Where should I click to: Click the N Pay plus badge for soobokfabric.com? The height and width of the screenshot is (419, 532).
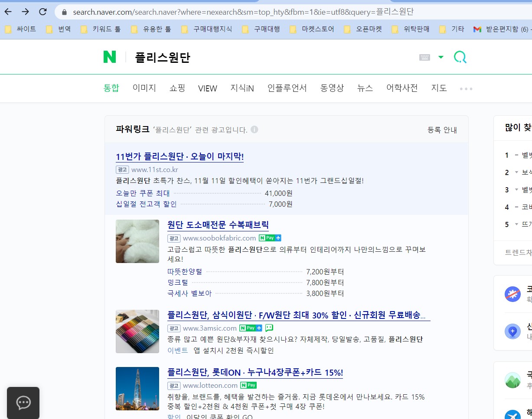[270, 238]
